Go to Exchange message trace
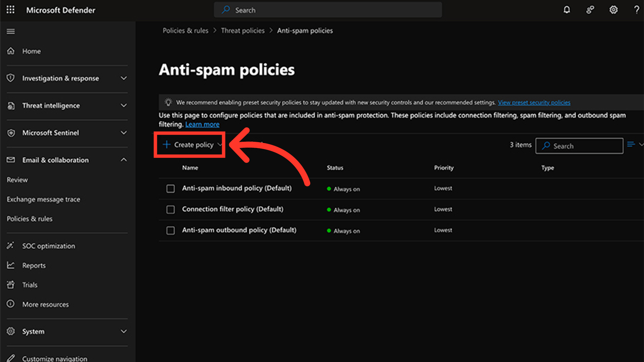Viewport: 644px width, 362px height. click(x=43, y=199)
